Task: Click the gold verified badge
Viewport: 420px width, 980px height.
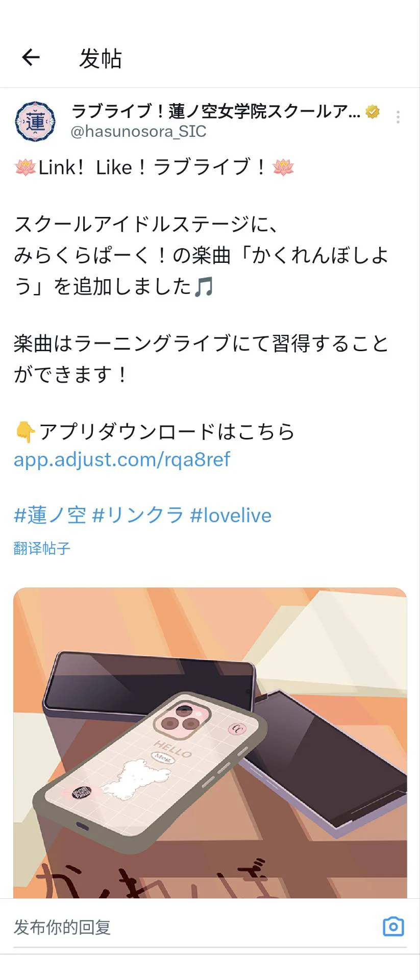Action: [x=373, y=111]
